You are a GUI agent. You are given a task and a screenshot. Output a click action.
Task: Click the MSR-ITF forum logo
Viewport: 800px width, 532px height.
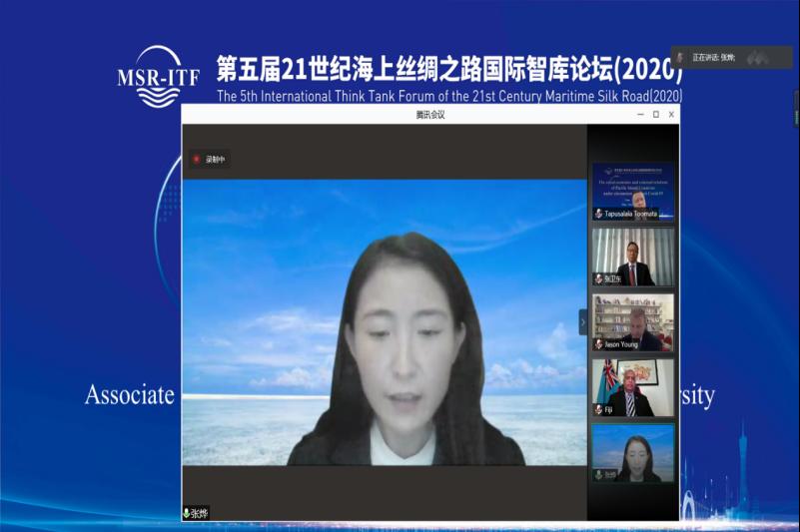click(157, 77)
